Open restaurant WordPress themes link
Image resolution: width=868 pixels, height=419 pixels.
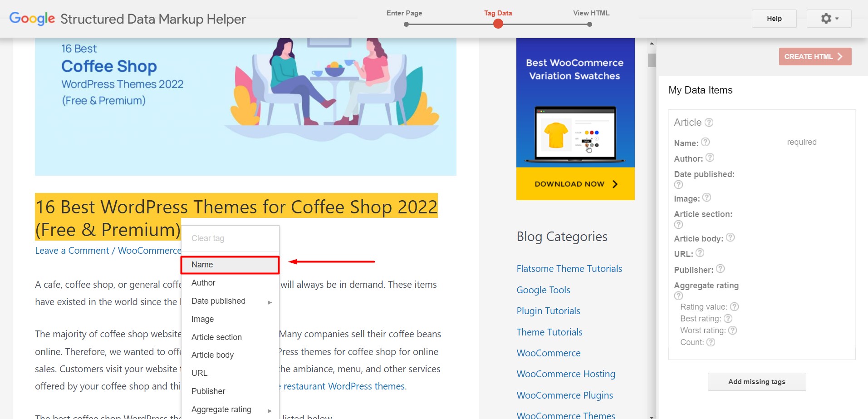tap(344, 386)
